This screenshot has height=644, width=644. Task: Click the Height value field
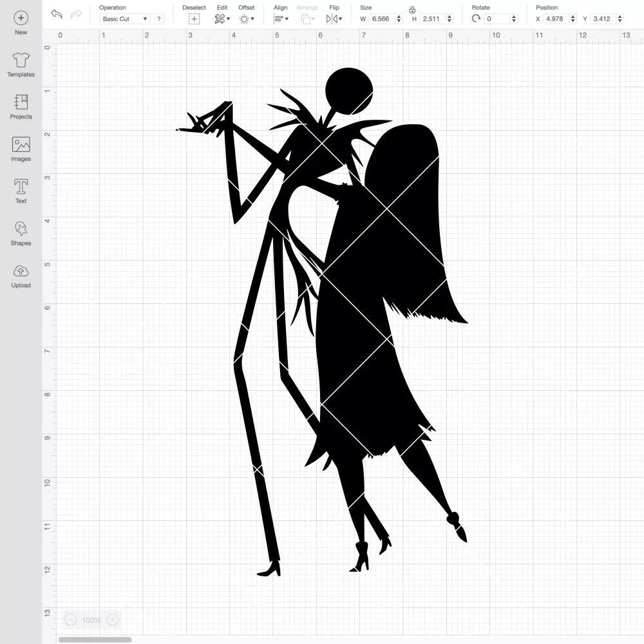(432, 19)
